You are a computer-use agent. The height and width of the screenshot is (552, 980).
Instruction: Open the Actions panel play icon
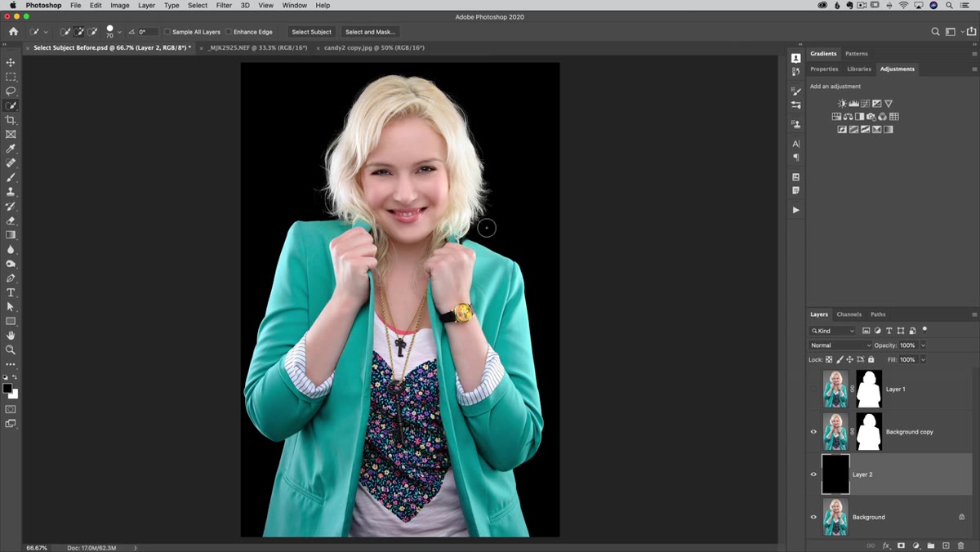pyautogui.click(x=795, y=210)
